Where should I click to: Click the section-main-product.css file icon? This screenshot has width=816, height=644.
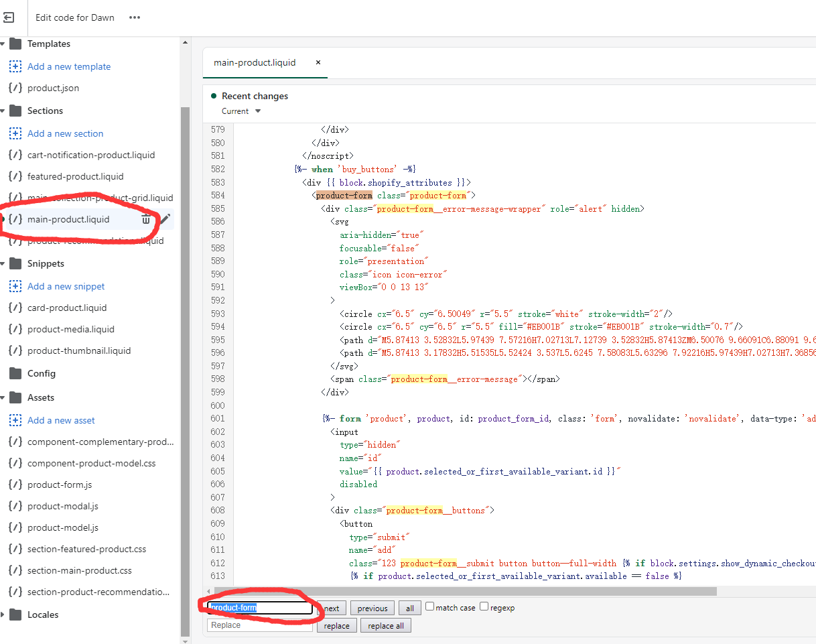pos(15,570)
